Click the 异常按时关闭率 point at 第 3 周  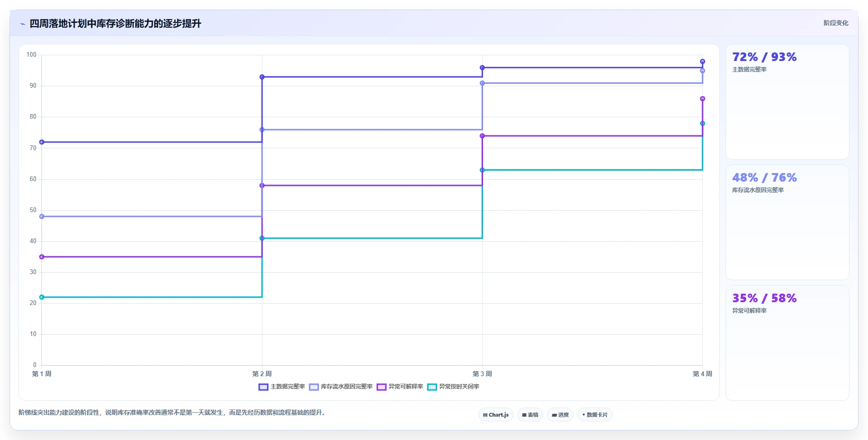482,170
